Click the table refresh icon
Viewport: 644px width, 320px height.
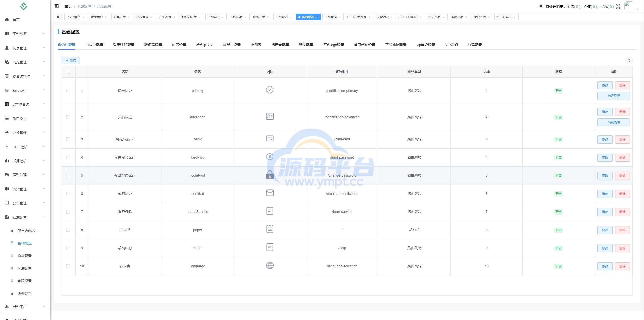pyautogui.click(x=629, y=61)
